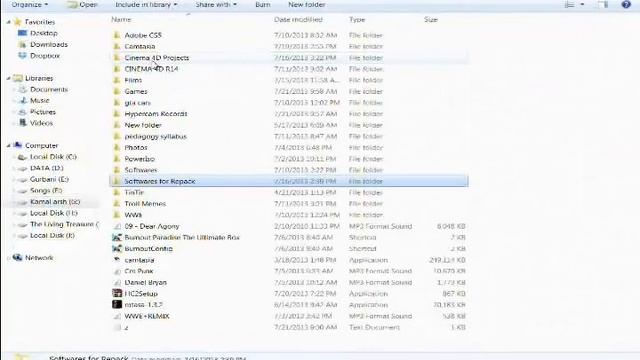Toggle the preview pane icon
640x360 pixels.
603,5
